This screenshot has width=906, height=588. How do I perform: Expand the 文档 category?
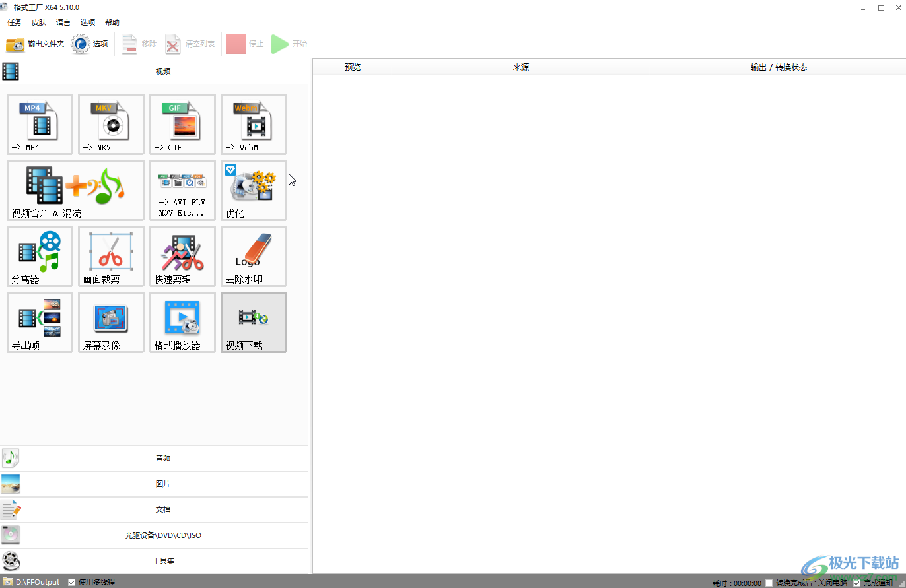click(154, 509)
